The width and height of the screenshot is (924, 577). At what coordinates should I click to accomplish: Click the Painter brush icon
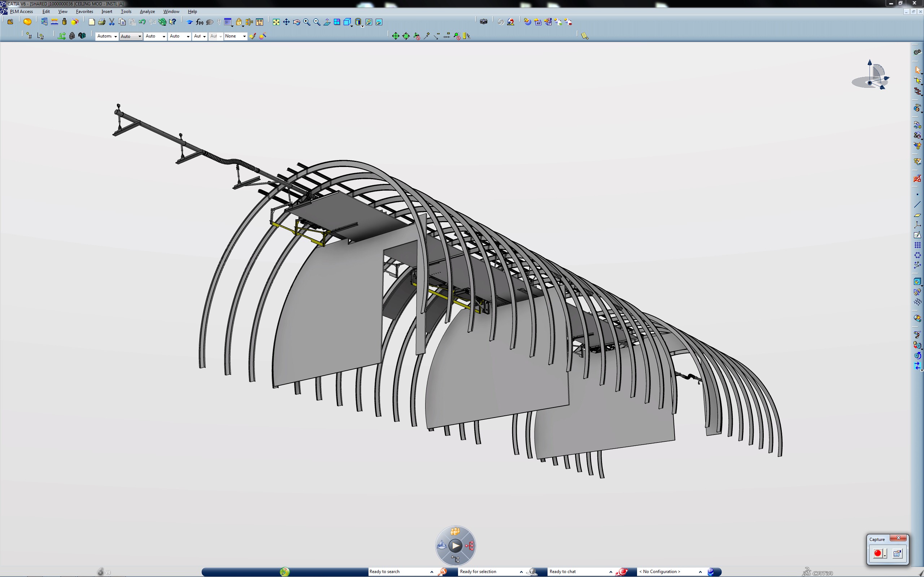tap(252, 36)
